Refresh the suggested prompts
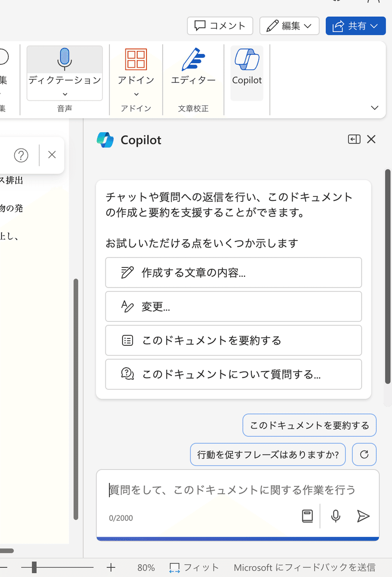The width and height of the screenshot is (392, 577). tap(365, 455)
